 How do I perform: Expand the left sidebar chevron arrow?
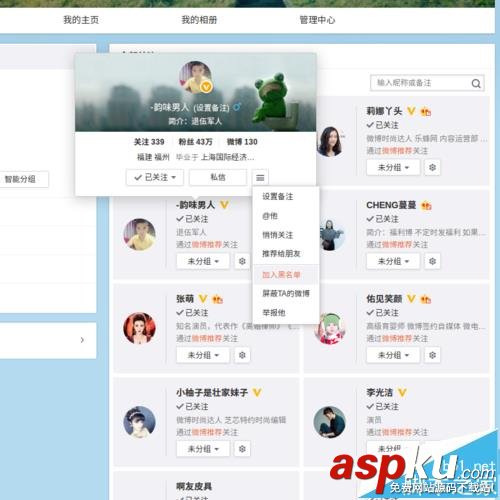[82, 340]
